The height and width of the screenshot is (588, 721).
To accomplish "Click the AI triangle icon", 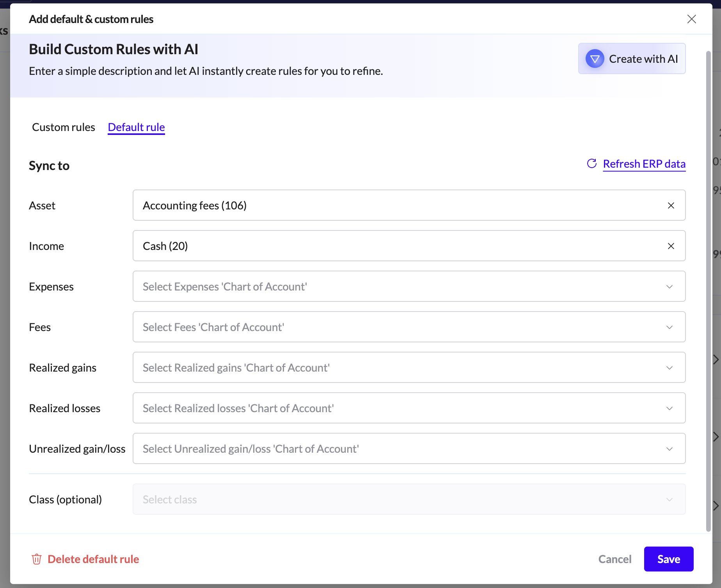I will (x=595, y=59).
